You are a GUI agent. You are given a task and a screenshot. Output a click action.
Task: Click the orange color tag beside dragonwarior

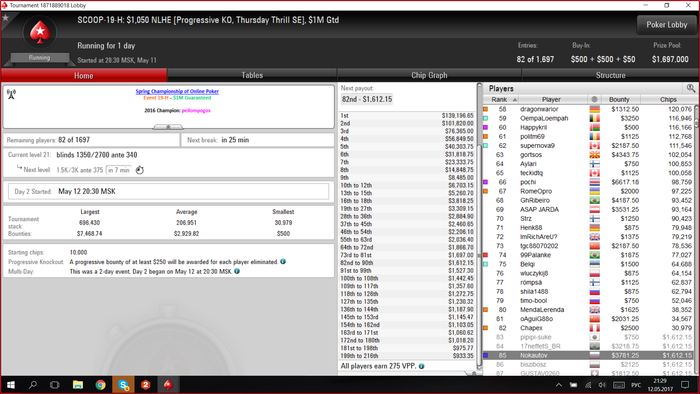tap(485, 109)
